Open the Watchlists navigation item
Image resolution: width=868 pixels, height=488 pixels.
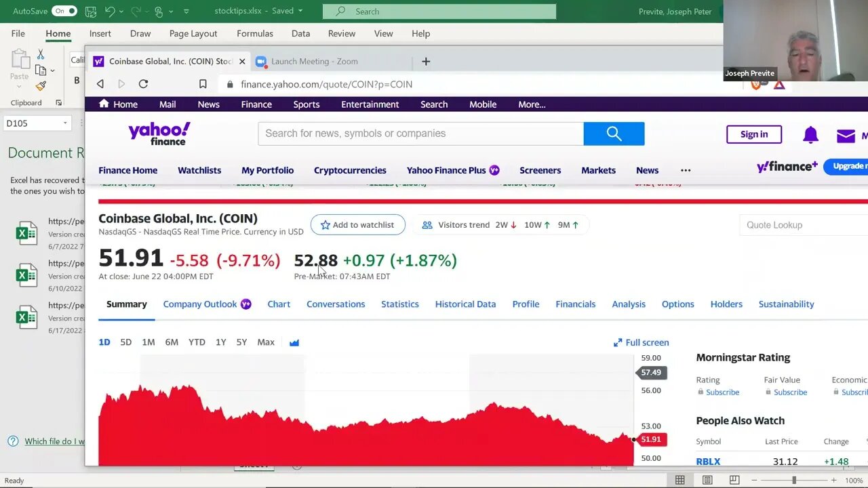(199, 170)
